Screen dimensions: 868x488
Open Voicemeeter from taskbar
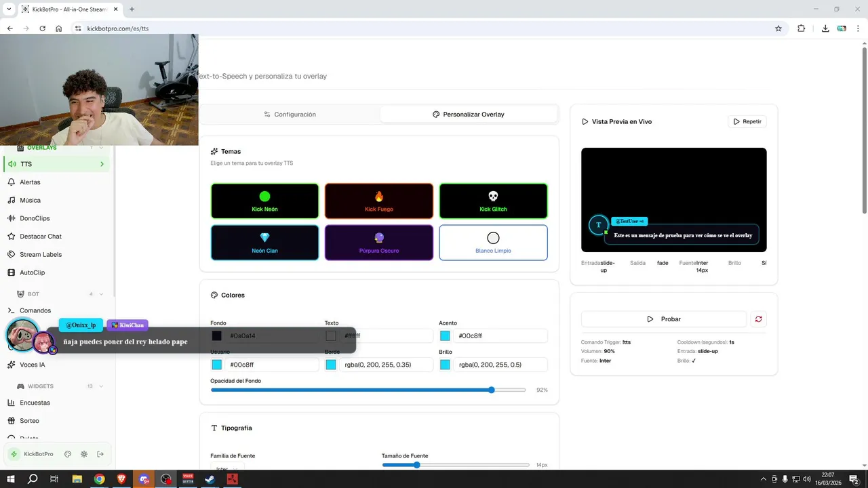188,479
